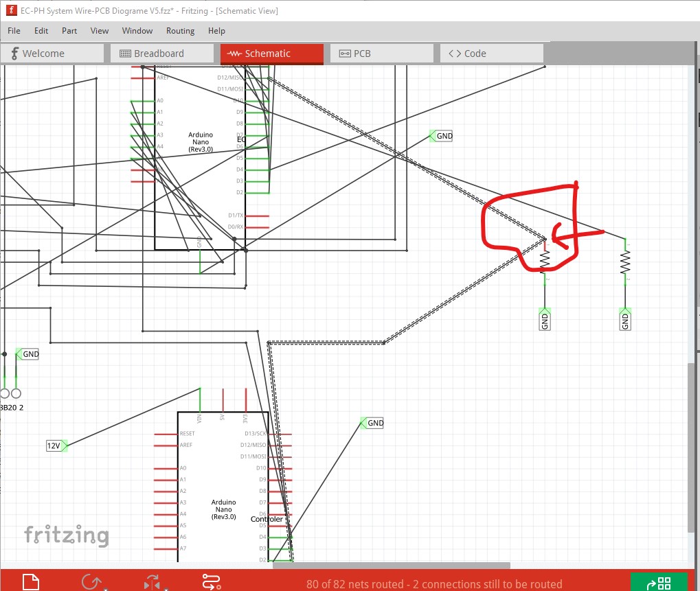
Task: Select resistor symbol at far right
Action: [x=625, y=262]
